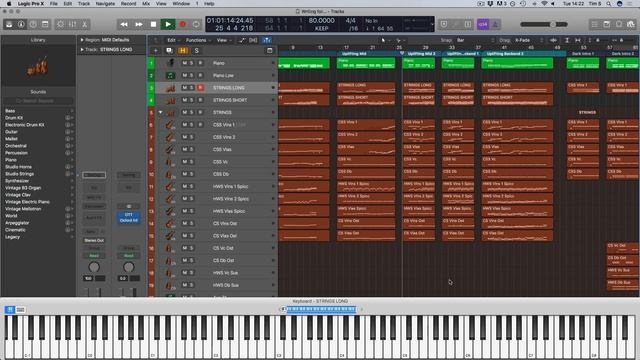Open the Help menu
The image size is (640, 360).
[x=209, y=4]
